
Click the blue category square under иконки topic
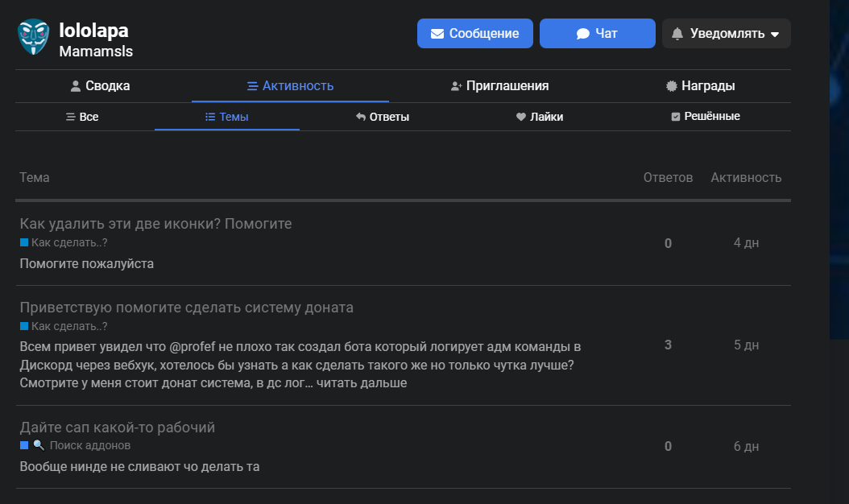tap(24, 242)
